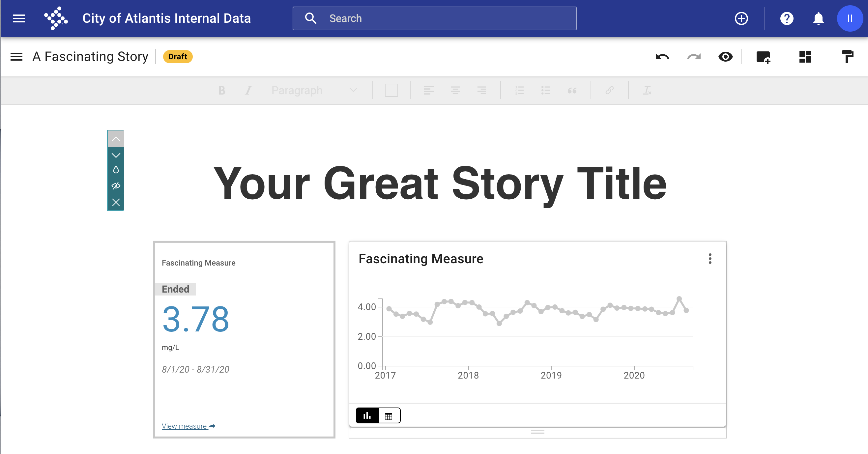Focus the Search input field
Viewport: 868px width, 454px height.
[434, 18]
